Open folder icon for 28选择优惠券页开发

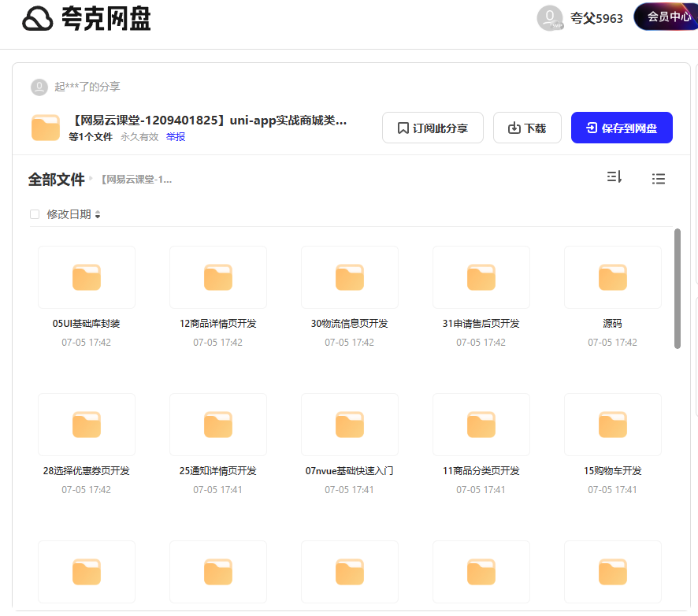pyautogui.click(x=87, y=425)
